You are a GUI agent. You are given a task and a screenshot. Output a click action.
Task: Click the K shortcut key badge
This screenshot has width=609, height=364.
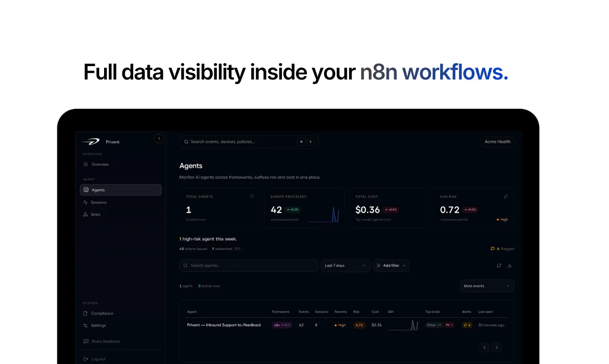click(x=311, y=142)
